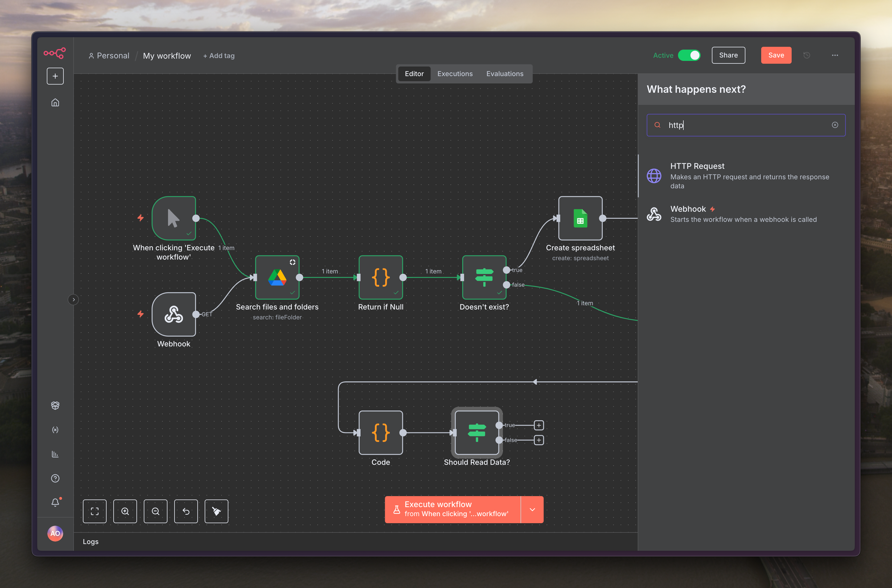
Task: Toggle the Active workflow switch
Action: pos(689,56)
